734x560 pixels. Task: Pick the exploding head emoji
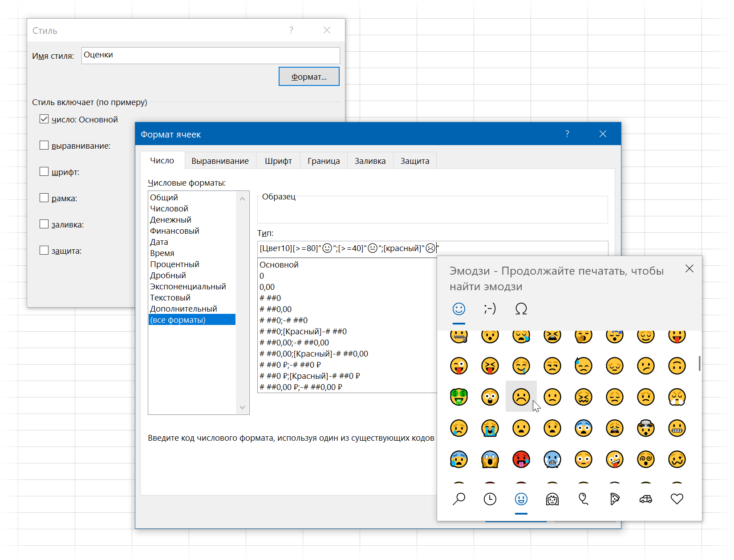[646, 428]
